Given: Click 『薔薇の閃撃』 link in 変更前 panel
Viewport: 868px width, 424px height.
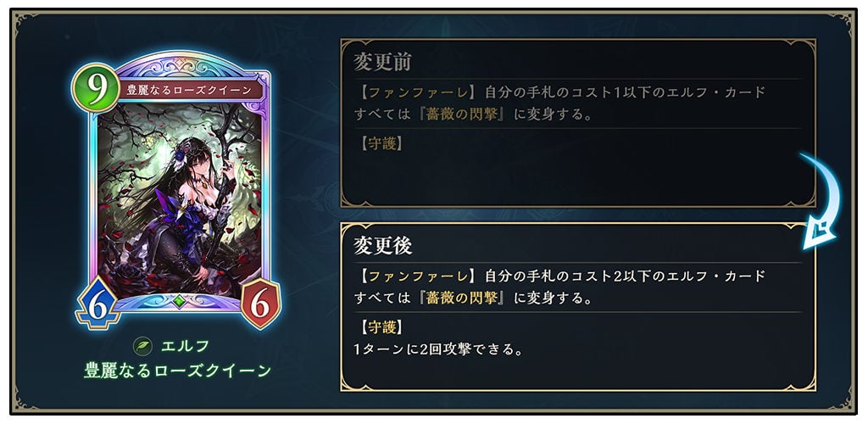Looking at the screenshot, I should [x=464, y=115].
